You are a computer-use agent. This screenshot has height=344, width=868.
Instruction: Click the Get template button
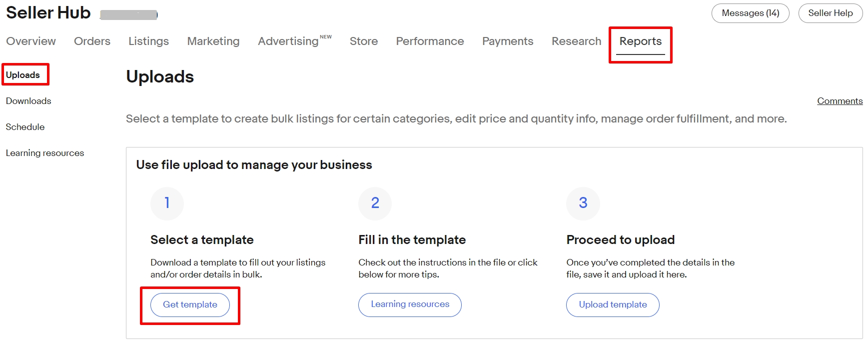(190, 304)
